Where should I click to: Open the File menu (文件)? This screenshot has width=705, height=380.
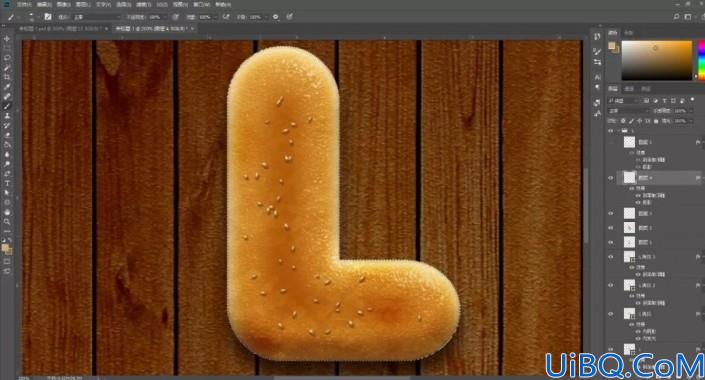(x=24, y=4)
